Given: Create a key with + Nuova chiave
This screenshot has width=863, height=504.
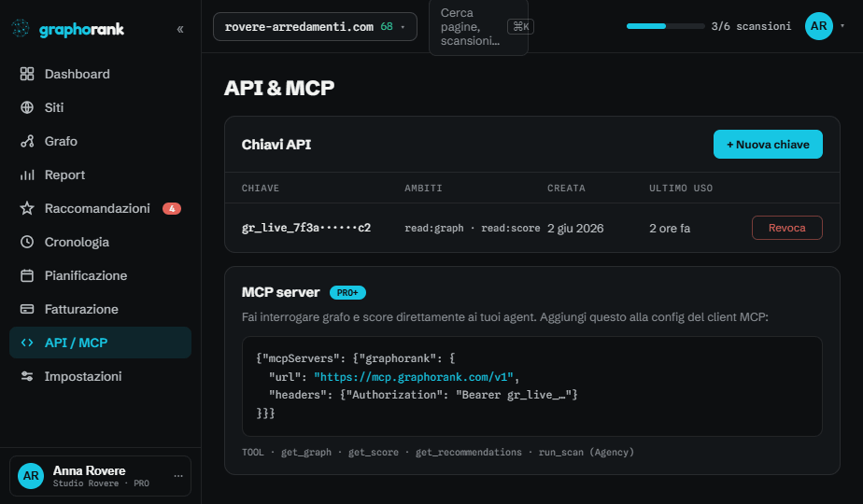Looking at the screenshot, I should pyautogui.click(x=768, y=144).
